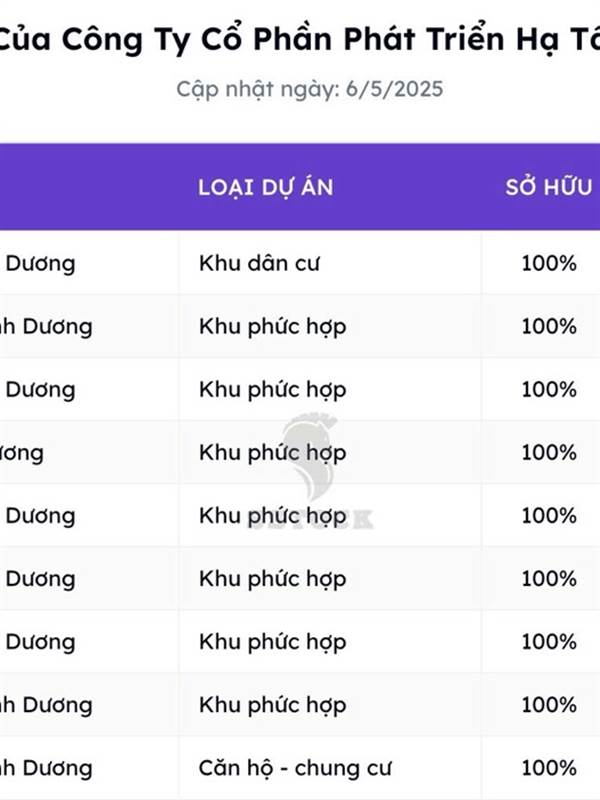600x800 pixels.
Task: Click the page title about Công Ty Cổ Phần
Action: coord(300,39)
